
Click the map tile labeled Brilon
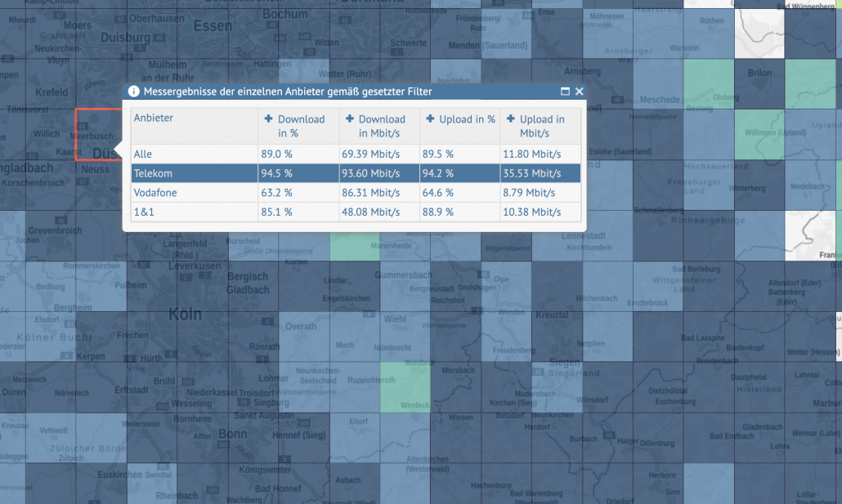(x=759, y=84)
